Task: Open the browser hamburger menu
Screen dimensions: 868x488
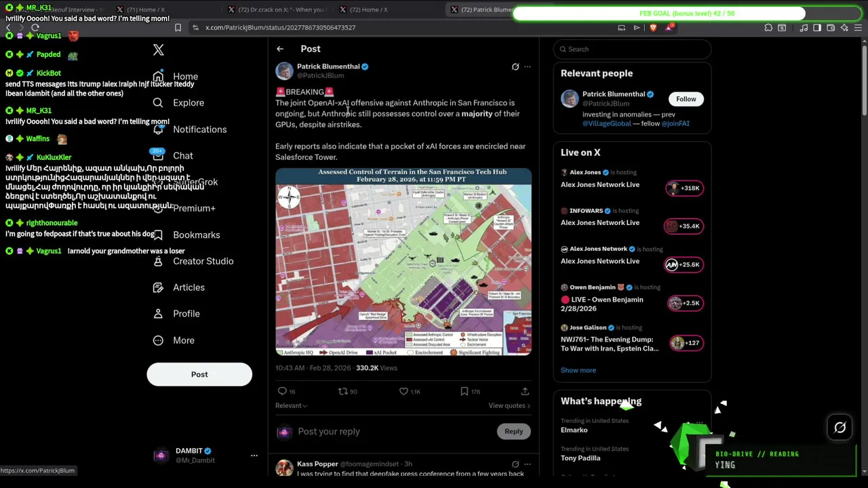Action: [858, 28]
